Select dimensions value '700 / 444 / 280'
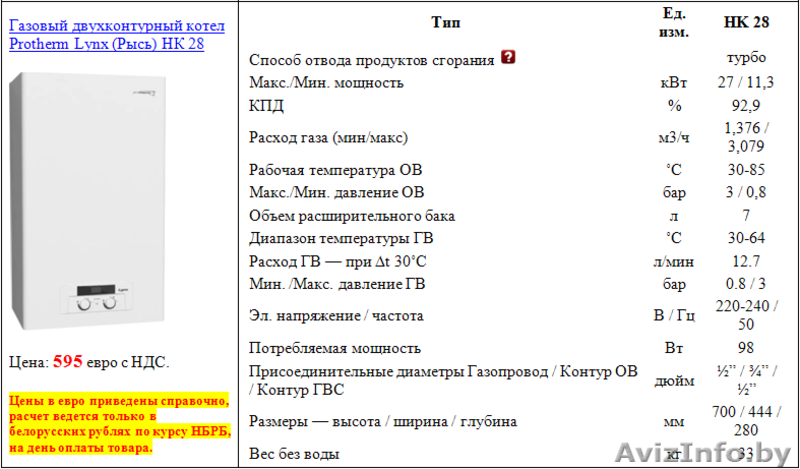Viewport: 800px width, 469px height. [746, 421]
